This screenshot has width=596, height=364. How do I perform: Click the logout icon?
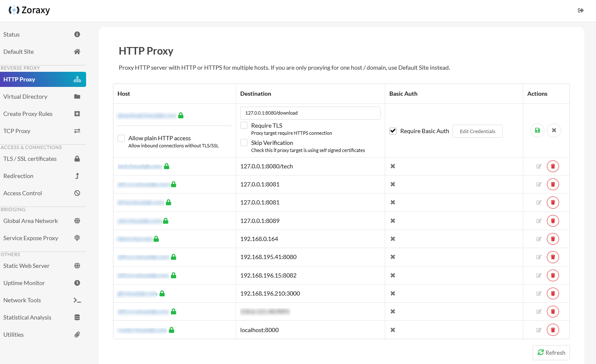pos(580,10)
